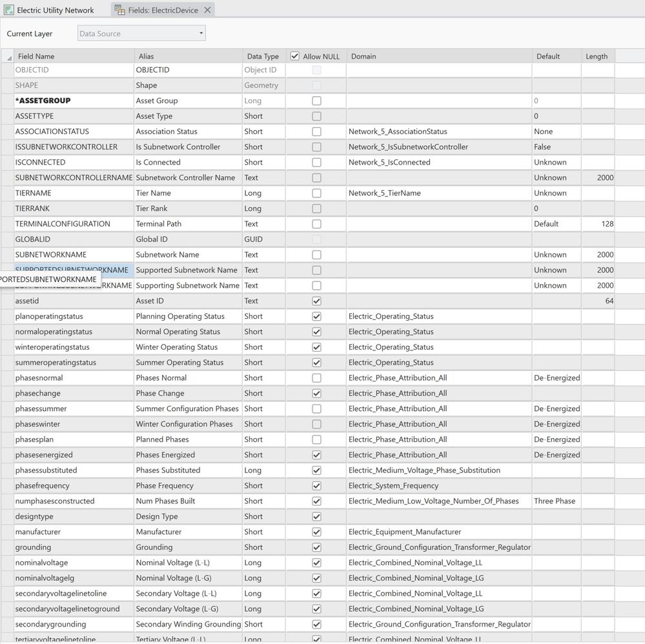Click the Length column header
Screen dimensions: 645x644
[x=597, y=56]
